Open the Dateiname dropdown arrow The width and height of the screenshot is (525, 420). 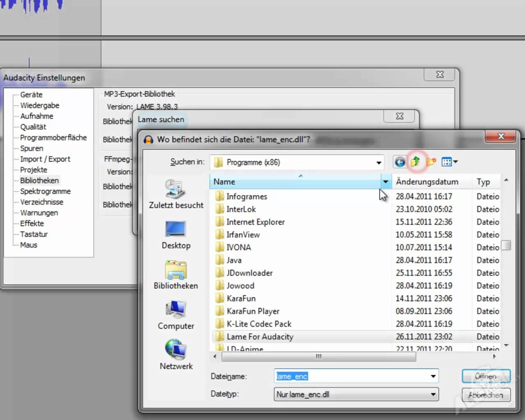pos(433,376)
